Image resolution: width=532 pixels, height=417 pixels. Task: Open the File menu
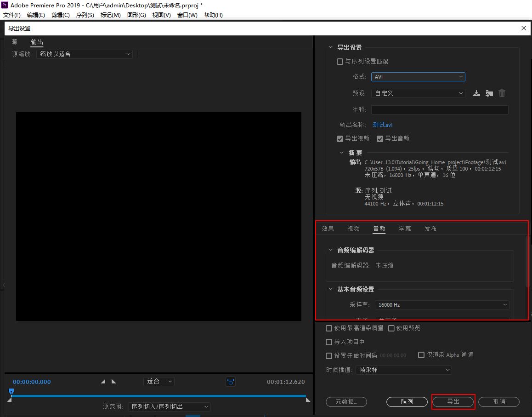[x=12, y=15]
